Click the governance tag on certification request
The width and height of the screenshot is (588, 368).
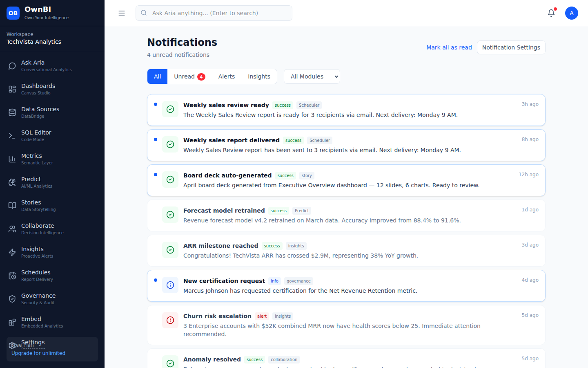tap(298, 281)
